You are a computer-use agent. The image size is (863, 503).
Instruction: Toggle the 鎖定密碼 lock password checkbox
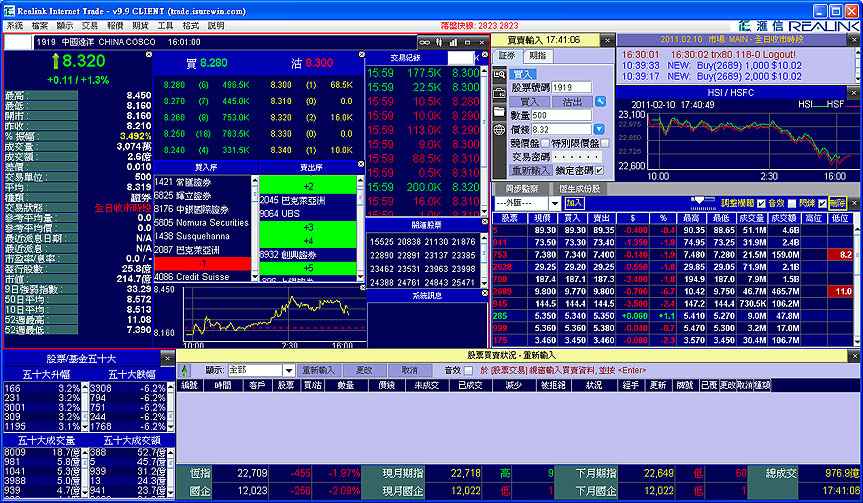[x=599, y=171]
